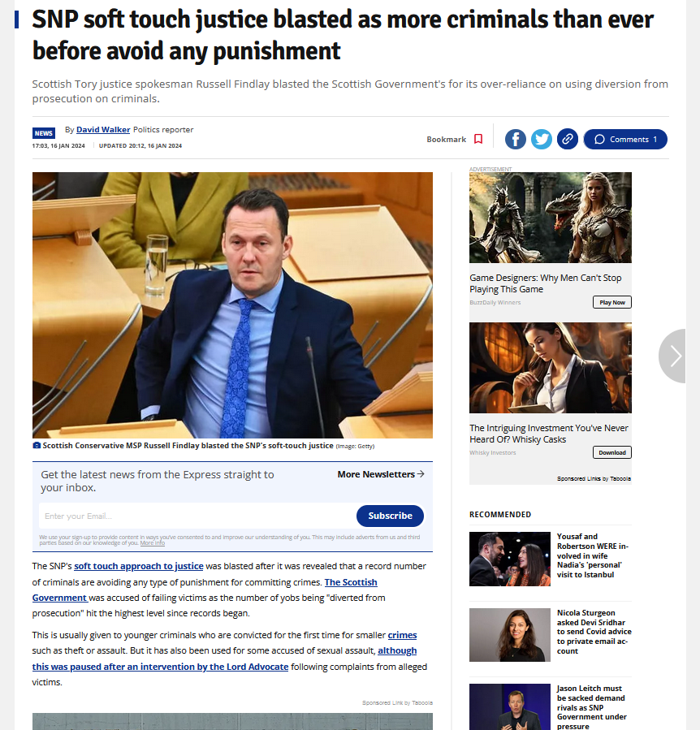The width and height of the screenshot is (700, 730).
Task: Click the camera icon by image caption
Action: [x=37, y=446]
